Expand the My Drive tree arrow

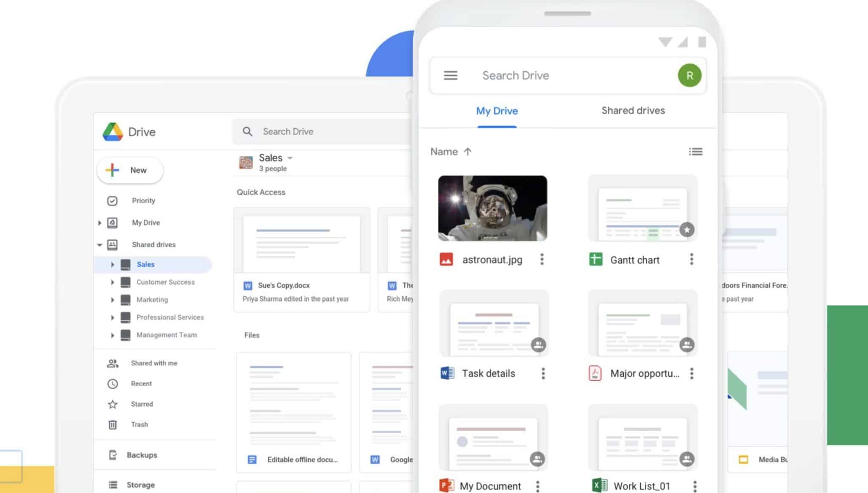tap(100, 223)
